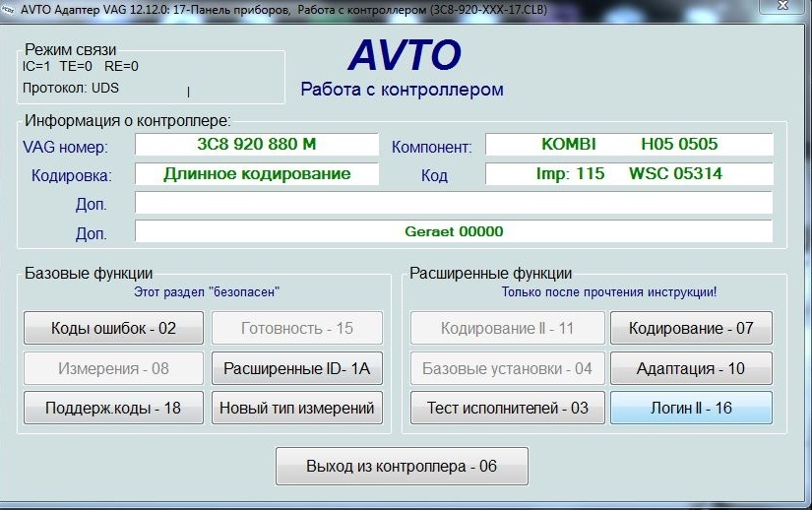Screen dimensions: 812x510
Task: Click the Кодировка: label
Action: tap(72, 175)
